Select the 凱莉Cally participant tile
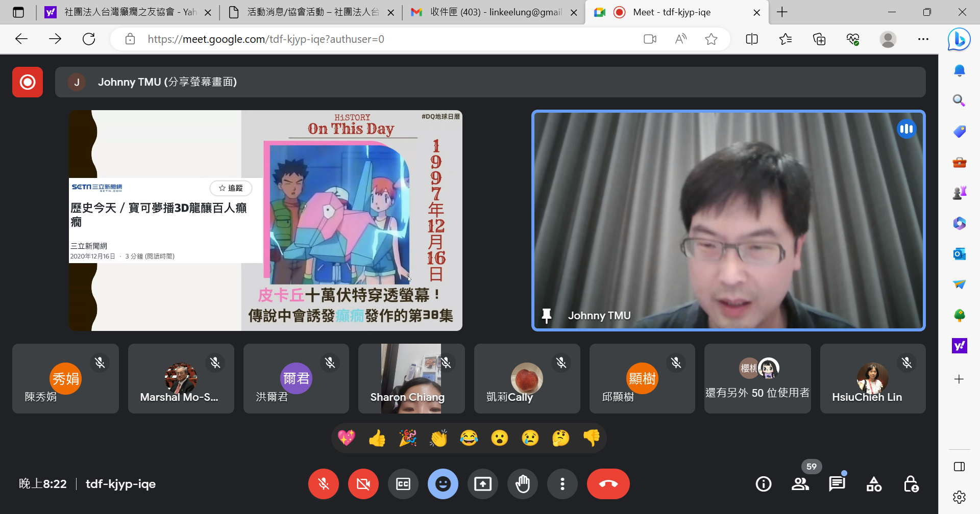The height and width of the screenshot is (514, 980). point(527,378)
